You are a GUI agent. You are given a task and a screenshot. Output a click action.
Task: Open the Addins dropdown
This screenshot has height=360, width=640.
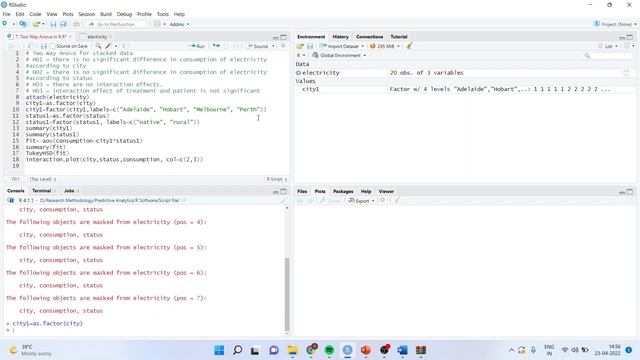179,24
